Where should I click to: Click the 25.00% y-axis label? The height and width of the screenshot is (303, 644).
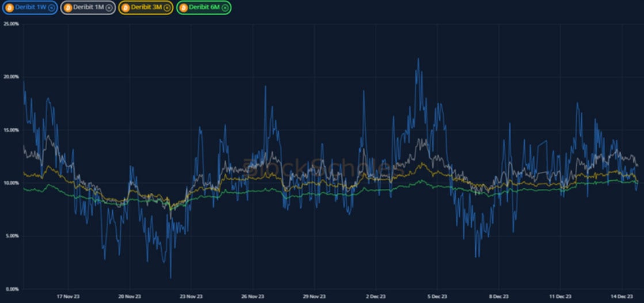(x=12, y=24)
